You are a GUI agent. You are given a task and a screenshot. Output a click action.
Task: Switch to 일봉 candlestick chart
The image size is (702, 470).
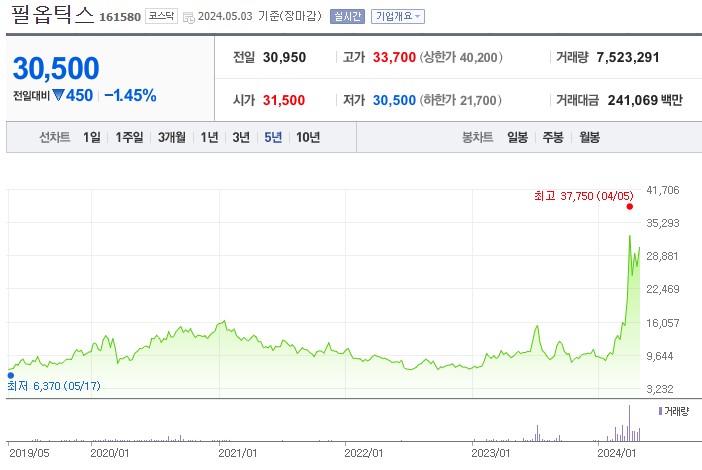point(517,137)
